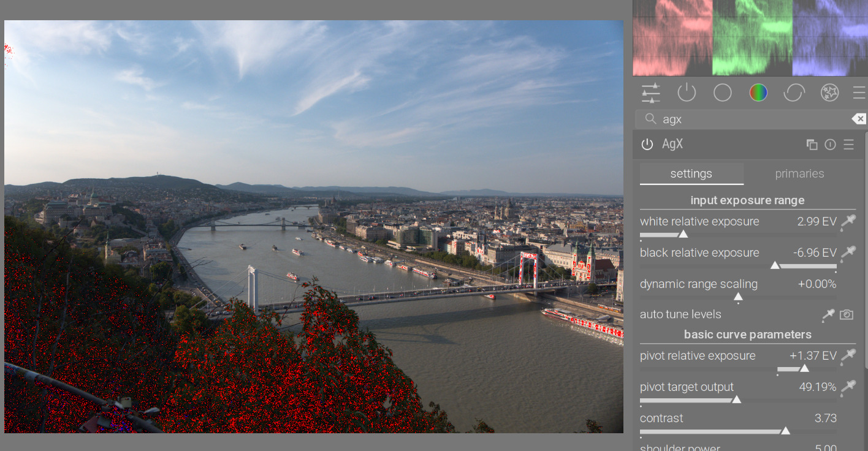Show only active modules with power icon
The image size is (868, 451).
tap(687, 93)
